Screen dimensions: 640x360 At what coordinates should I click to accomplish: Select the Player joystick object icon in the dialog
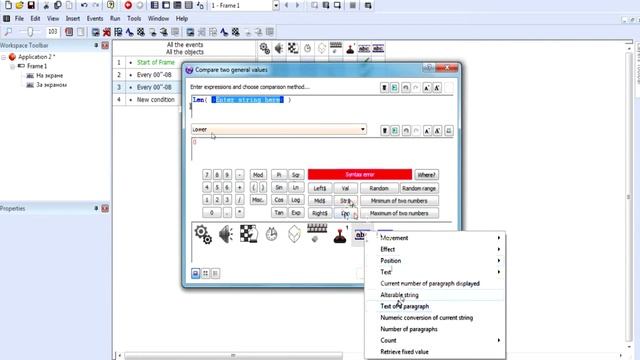[x=340, y=235]
